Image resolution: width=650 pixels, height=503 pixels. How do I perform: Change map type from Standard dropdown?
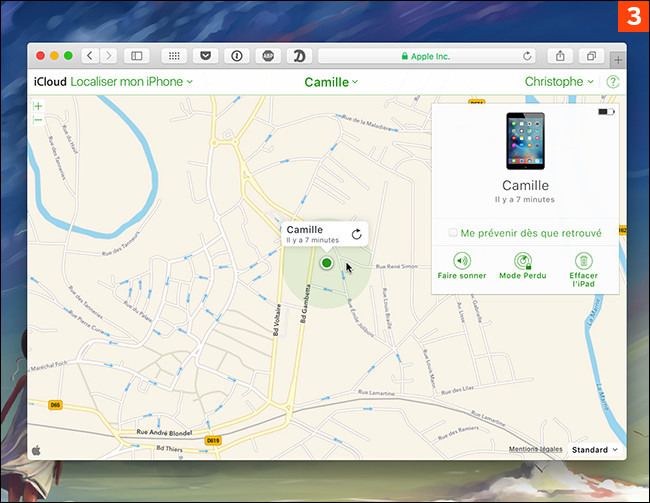pyautogui.click(x=594, y=450)
